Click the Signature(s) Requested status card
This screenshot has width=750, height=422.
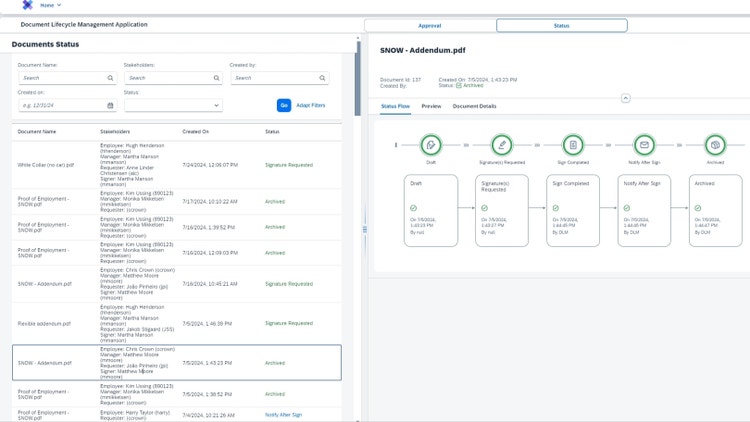pos(502,211)
